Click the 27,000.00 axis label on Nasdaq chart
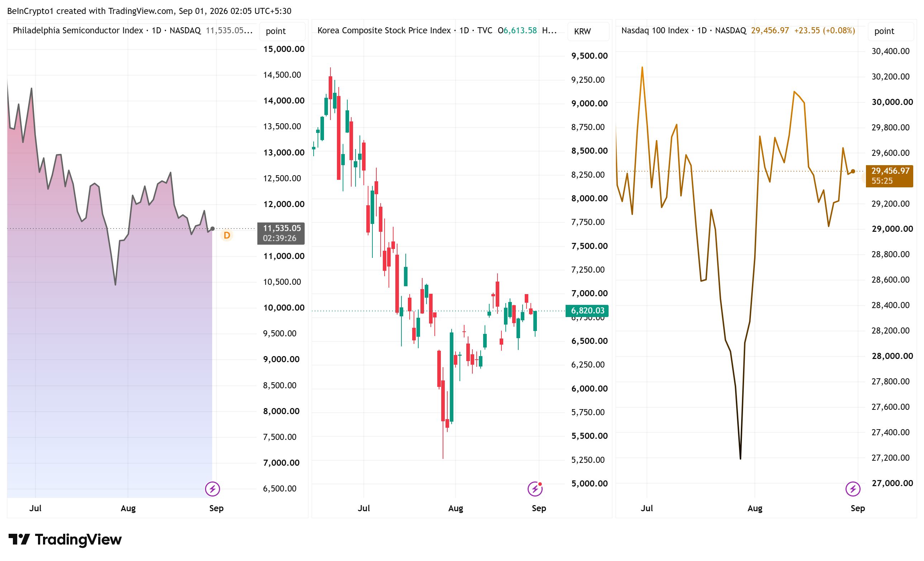 892,483
